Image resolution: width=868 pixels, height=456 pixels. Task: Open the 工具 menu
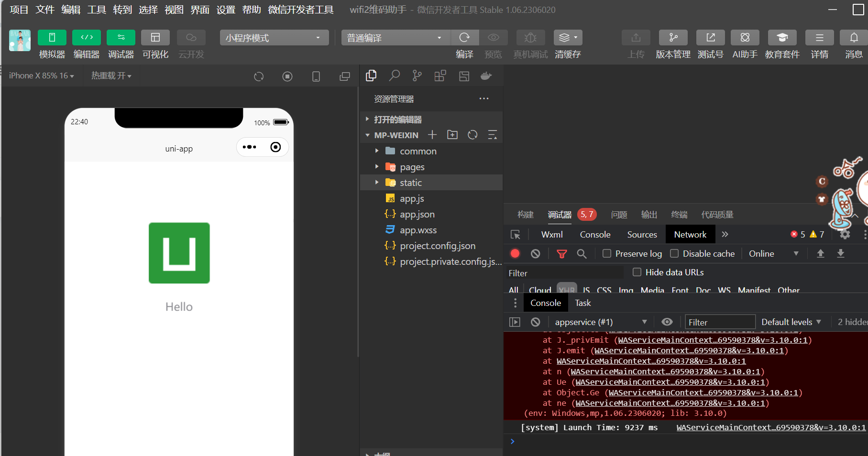[97, 10]
